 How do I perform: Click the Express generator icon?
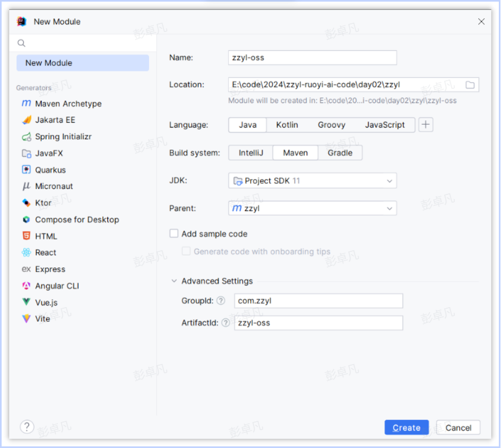[x=26, y=269]
